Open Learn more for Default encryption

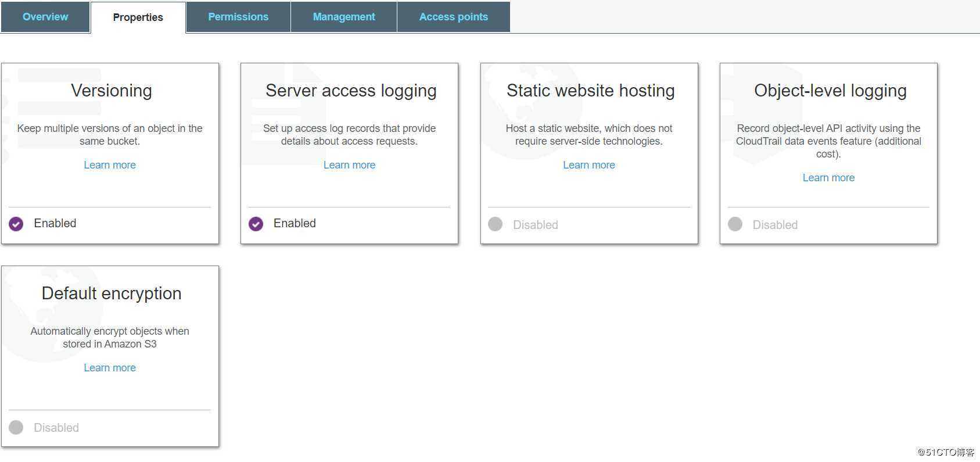(x=110, y=368)
